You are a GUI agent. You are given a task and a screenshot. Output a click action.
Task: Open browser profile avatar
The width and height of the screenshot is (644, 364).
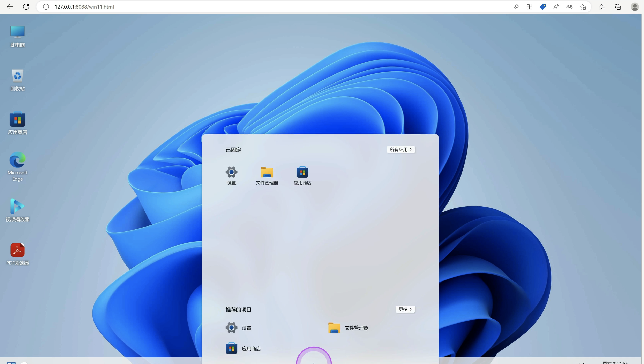click(x=634, y=7)
